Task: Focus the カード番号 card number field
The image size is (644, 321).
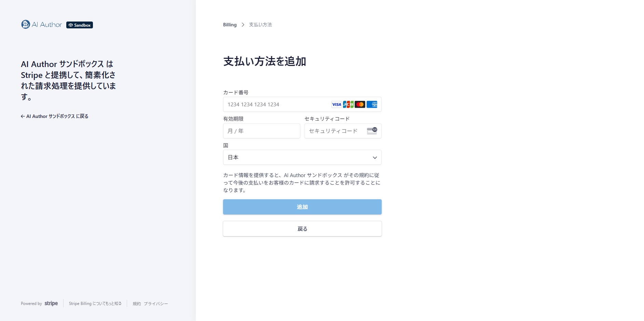Action: pyautogui.click(x=277, y=105)
